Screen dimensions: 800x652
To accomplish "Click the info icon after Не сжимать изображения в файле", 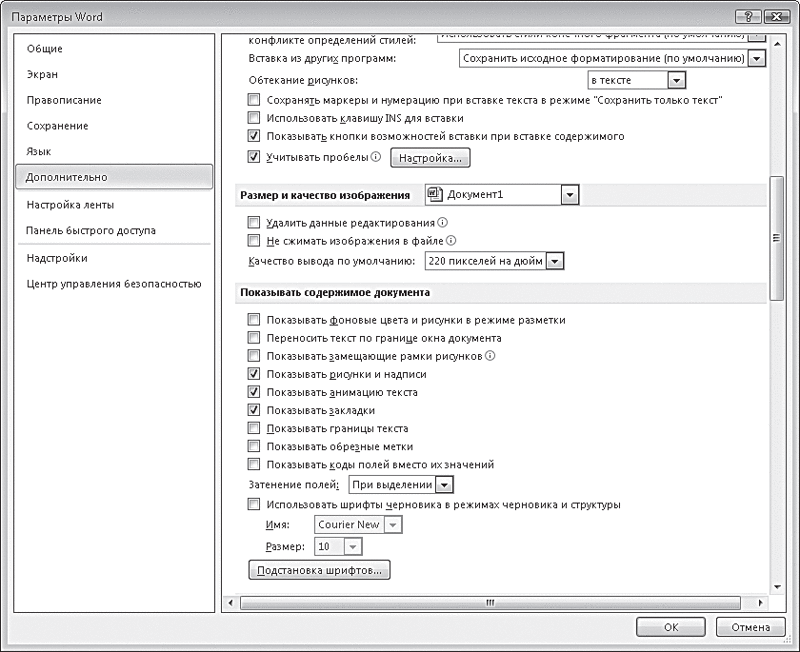I will 451,240.
